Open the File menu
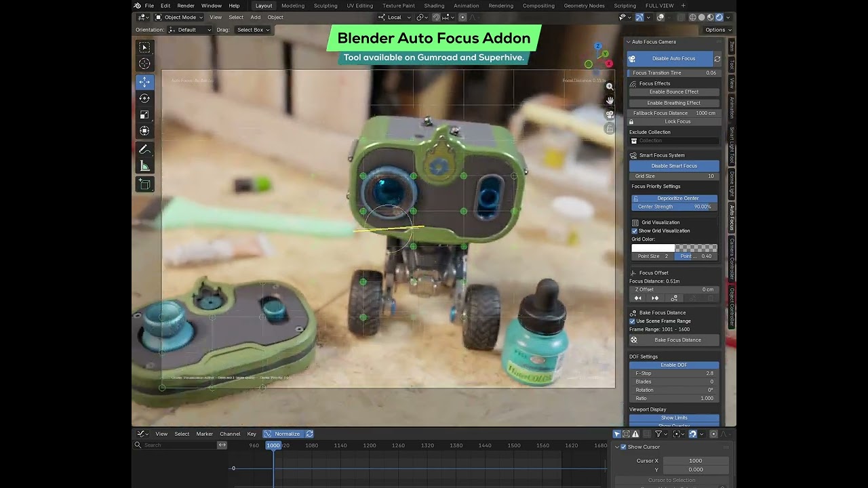This screenshot has height=488, width=868. point(149,5)
